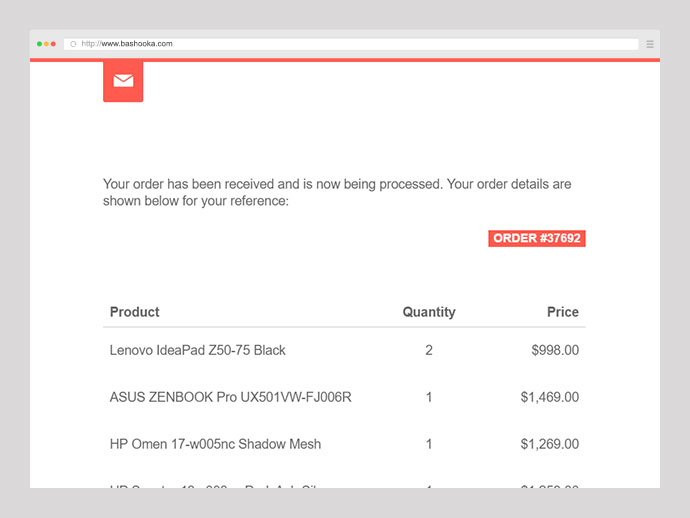Click the yellow window dot
This screenshot has width=690, height=518.
(x=46, y=44)
